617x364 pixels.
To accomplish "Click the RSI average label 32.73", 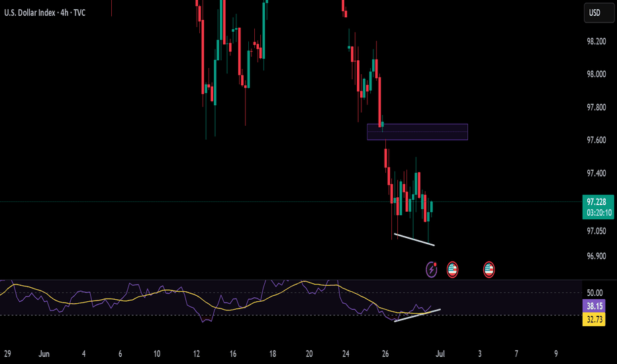I will 594,319.
